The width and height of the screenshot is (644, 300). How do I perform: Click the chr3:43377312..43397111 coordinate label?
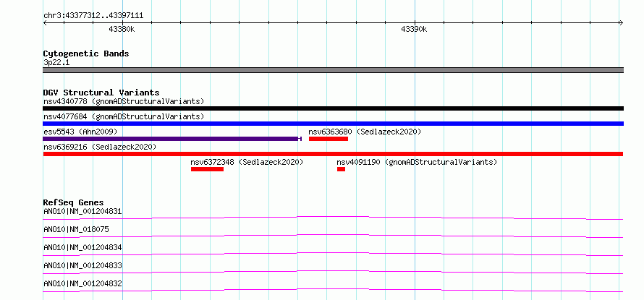(93, 16)
